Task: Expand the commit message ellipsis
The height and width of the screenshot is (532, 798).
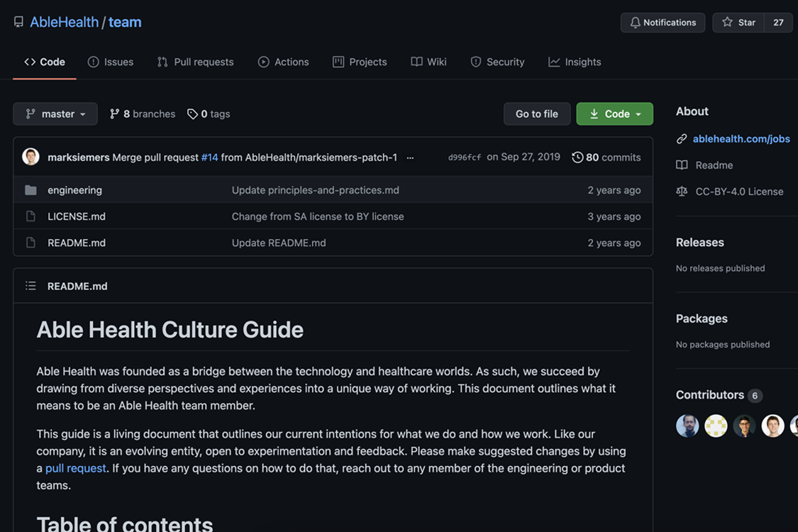Action: click(x=410, y=157)
